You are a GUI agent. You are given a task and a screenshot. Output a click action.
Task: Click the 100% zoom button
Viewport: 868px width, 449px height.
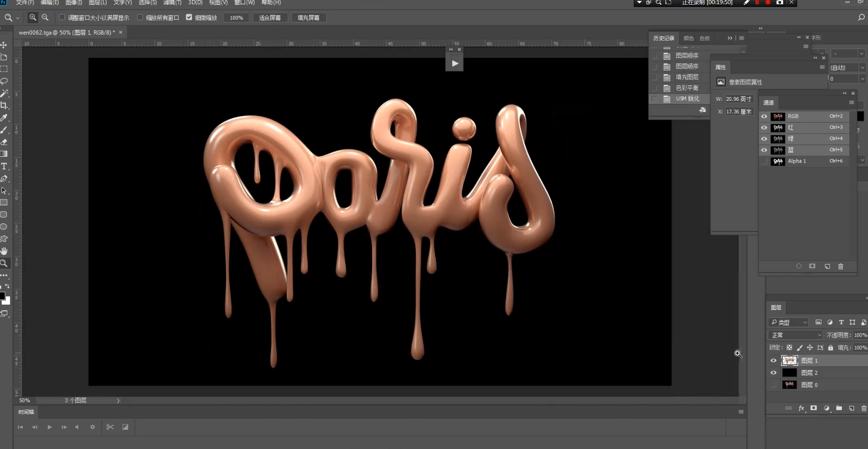(x=236, y=18)
